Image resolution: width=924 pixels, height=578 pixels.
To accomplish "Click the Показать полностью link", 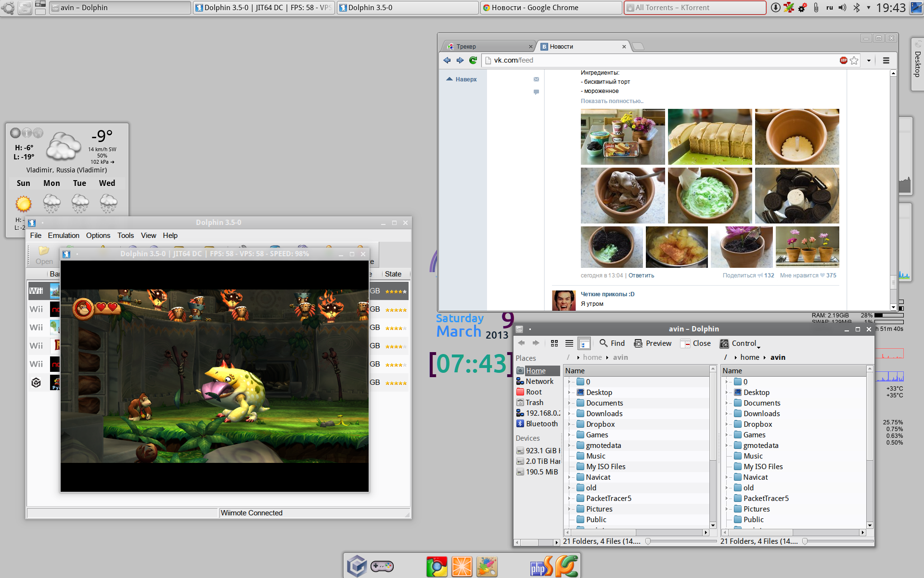I will [612, 101].
